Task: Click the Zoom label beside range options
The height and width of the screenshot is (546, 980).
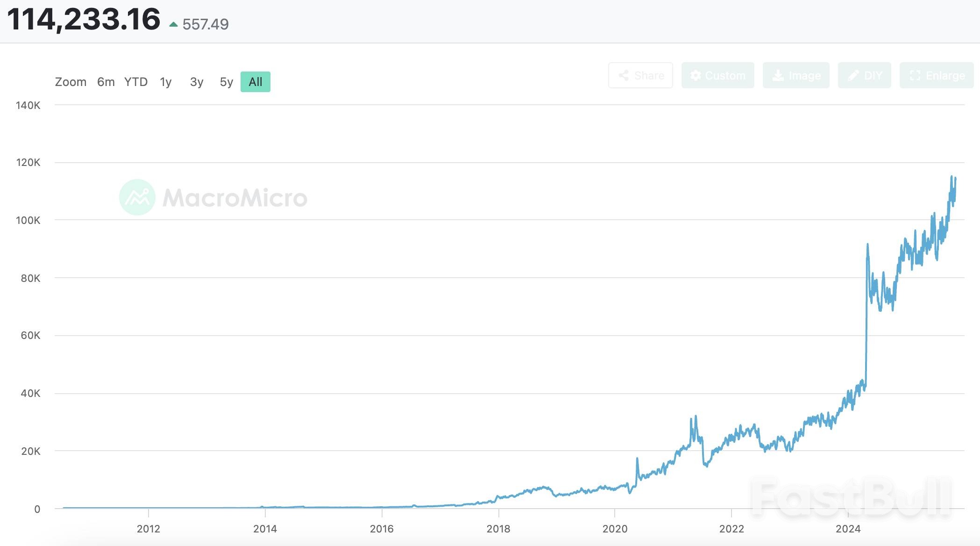Action: click(x=71, y=82)
